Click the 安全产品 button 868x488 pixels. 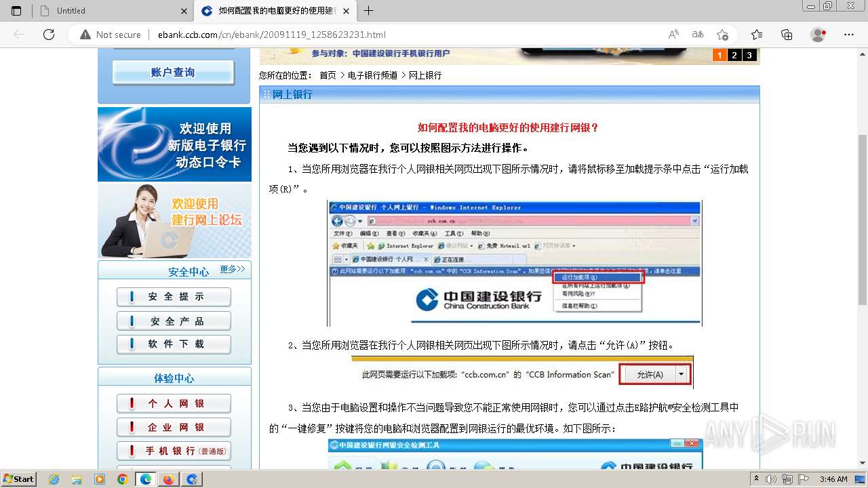[x=174, y=321]
